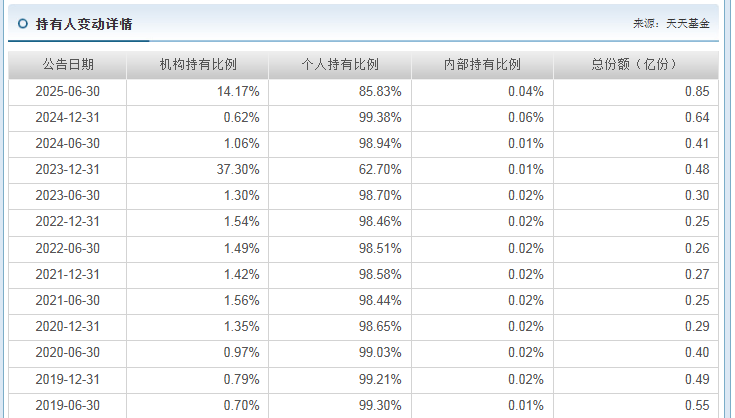Select the 2025-06-30 date cell
This screenshot has width=735, height=418.
(68, 91)
